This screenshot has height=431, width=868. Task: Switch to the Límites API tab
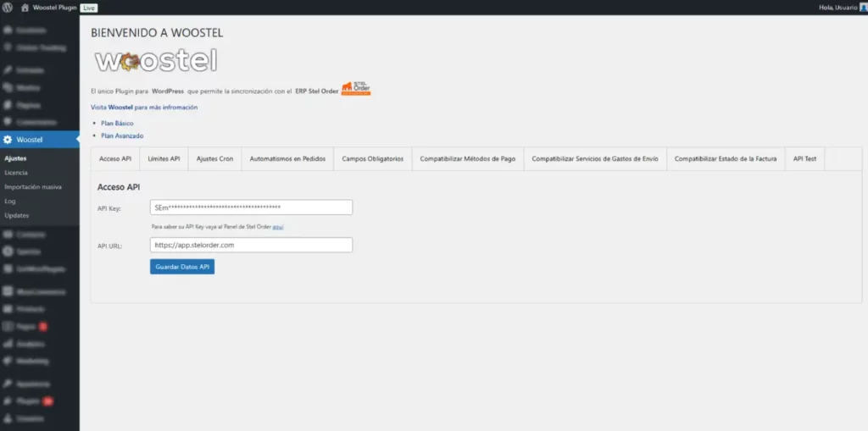[x=164, y=159]
